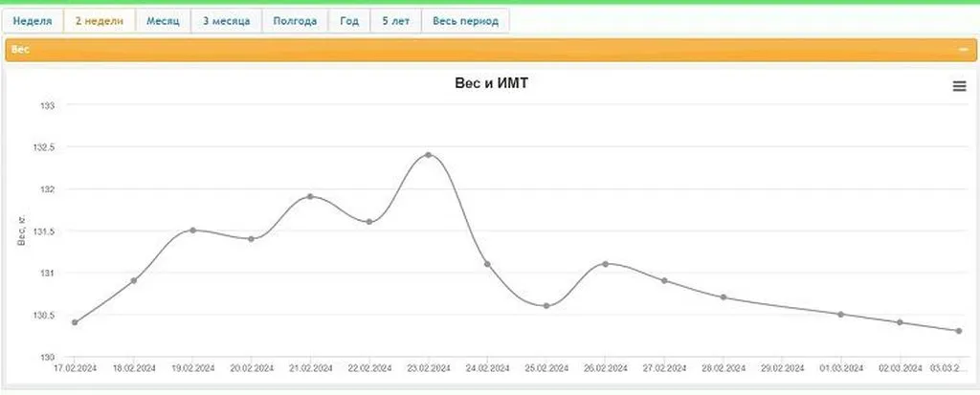980x395 pixels.
Task: Click the low point at 25.02.2024
Action: [x=546, y=306]
